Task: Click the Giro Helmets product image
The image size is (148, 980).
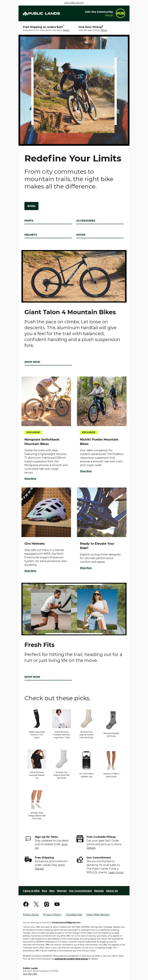Action: pyautogui.click(x=46, y=512)
